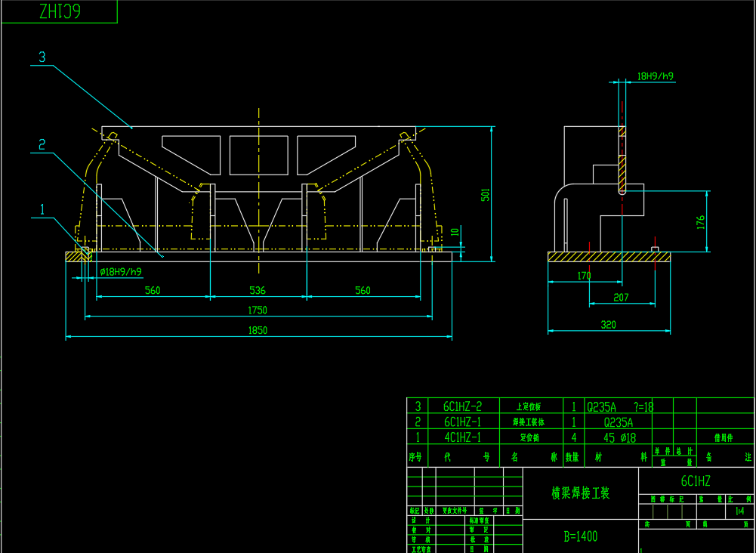756x553 pixels.
Task: Click the 18H9/h9 fit label in side view
Action: click(655, 76)
